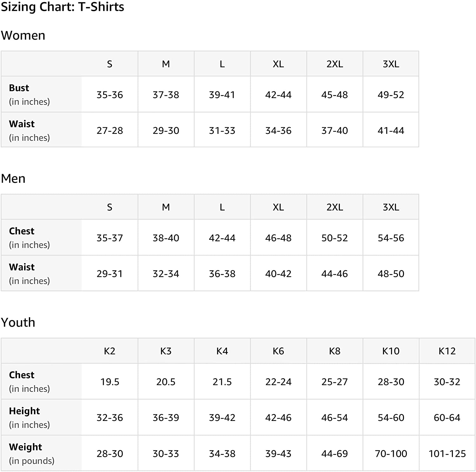Select the Youth K2 chest value 19.5
476x472 pixels.
tap(109, 382)
